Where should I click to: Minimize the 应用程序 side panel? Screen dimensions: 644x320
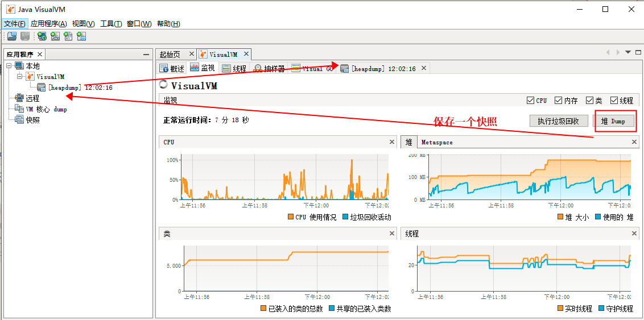click(146, 54)
